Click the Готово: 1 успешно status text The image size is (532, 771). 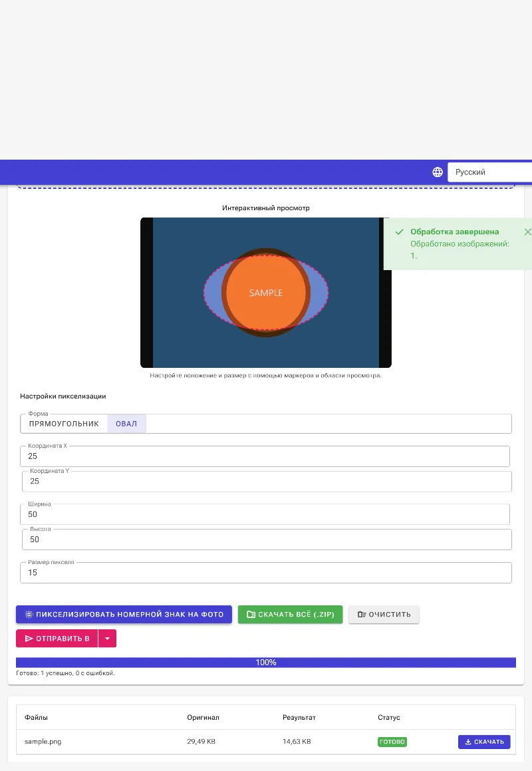click(x=65, y=673)
